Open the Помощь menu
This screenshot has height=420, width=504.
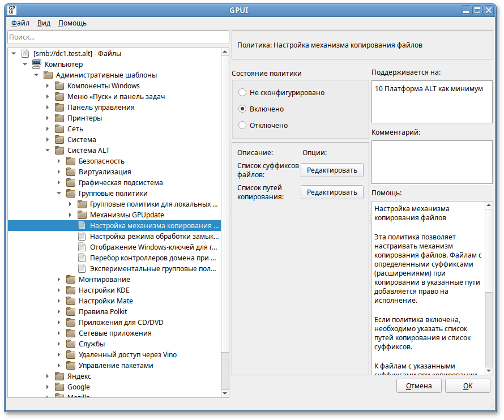point(72,23)
